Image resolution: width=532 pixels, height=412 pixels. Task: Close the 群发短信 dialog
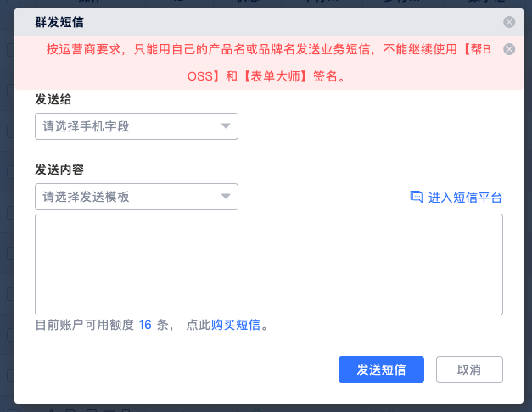point(508,23)
